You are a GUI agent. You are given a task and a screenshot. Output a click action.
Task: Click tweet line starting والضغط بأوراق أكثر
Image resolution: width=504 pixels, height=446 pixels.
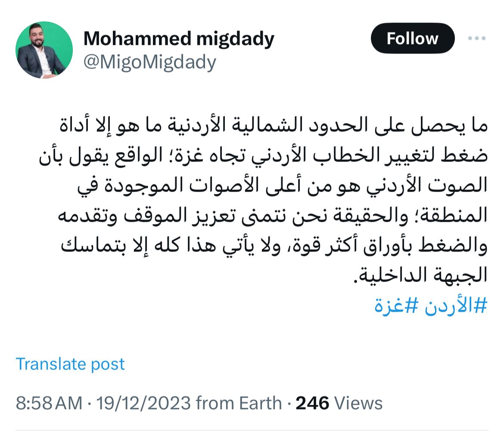[274, 245]
